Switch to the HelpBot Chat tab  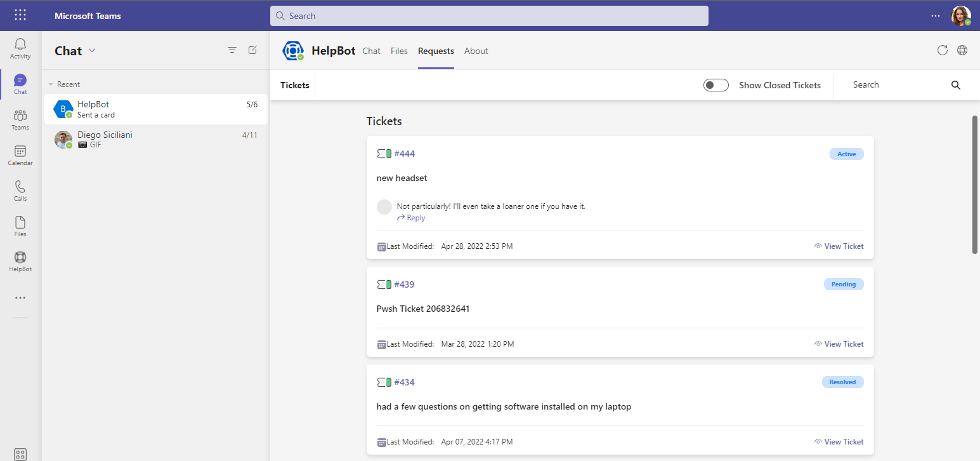coord(371,51)
